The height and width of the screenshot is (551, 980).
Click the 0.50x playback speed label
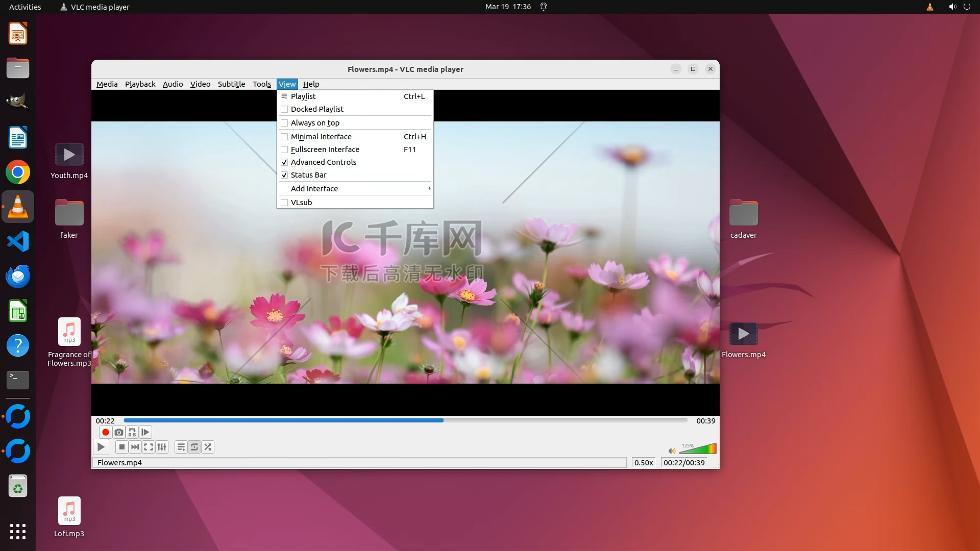tap(644, 463)
